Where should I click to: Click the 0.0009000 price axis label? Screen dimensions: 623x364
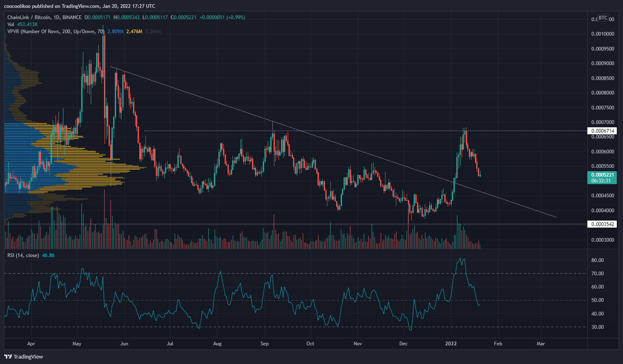pos(603,63)
